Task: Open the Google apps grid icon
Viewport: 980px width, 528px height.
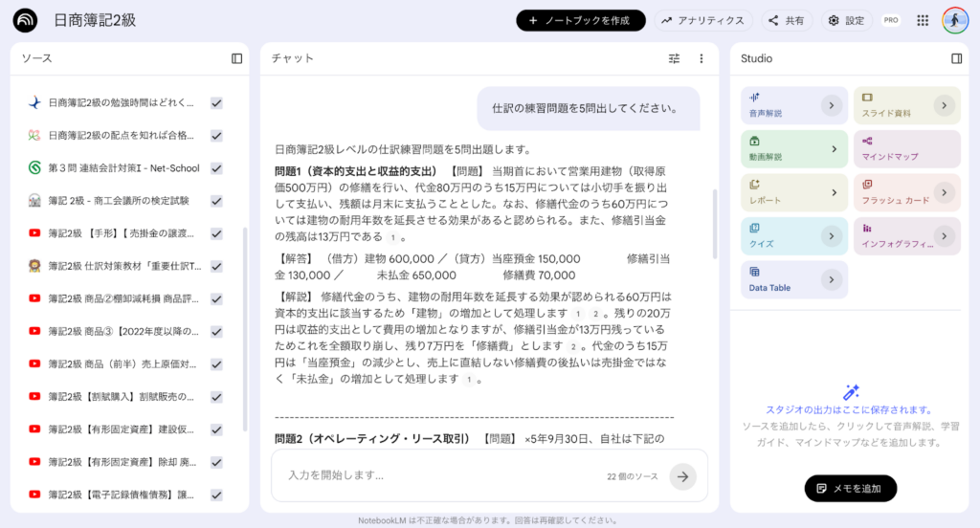Action: pos(923,21)
